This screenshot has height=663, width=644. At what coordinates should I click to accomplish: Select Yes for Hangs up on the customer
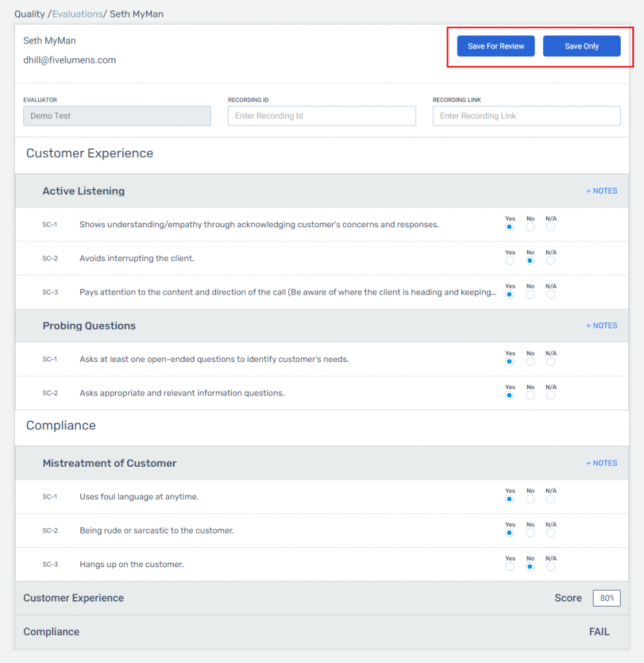point(510,567)
